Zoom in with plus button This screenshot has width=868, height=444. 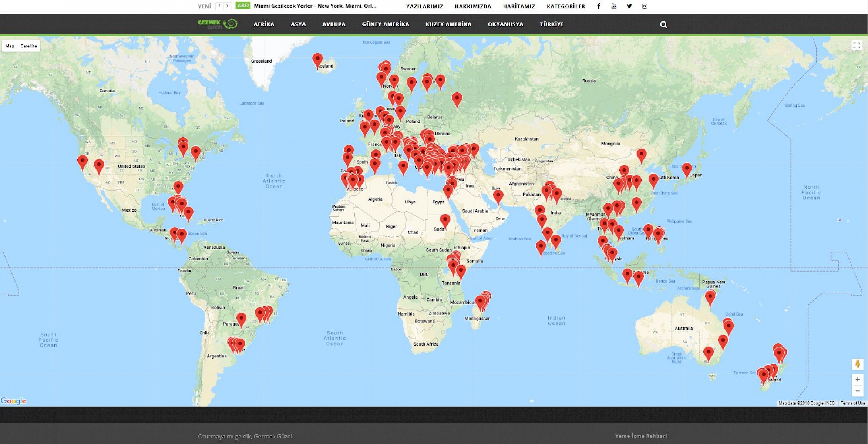coord(857,380)
